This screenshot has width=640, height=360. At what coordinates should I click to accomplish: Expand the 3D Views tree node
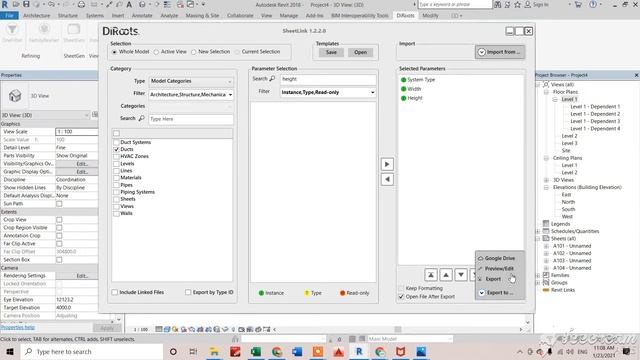click(x=546, y=180)
